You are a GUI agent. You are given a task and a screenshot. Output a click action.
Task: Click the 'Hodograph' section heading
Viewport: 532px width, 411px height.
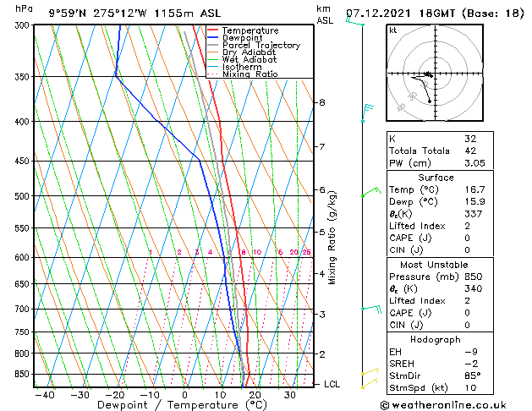pos(436,340)
